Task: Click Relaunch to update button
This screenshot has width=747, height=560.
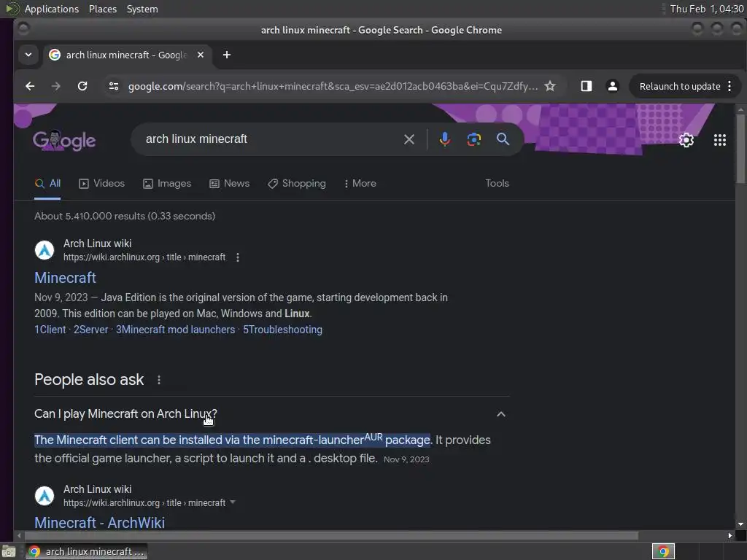Action: pyautogui.click(x=680, y=86)
